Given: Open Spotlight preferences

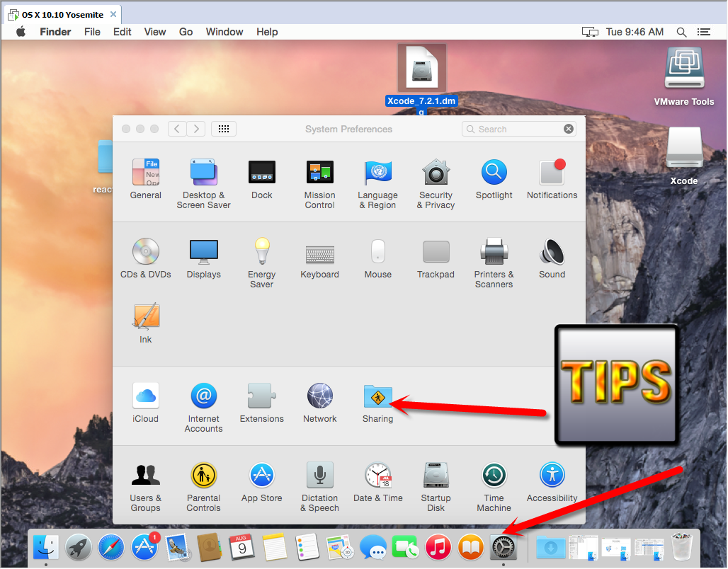Looking at the screenshot, I should coord(494,173).
